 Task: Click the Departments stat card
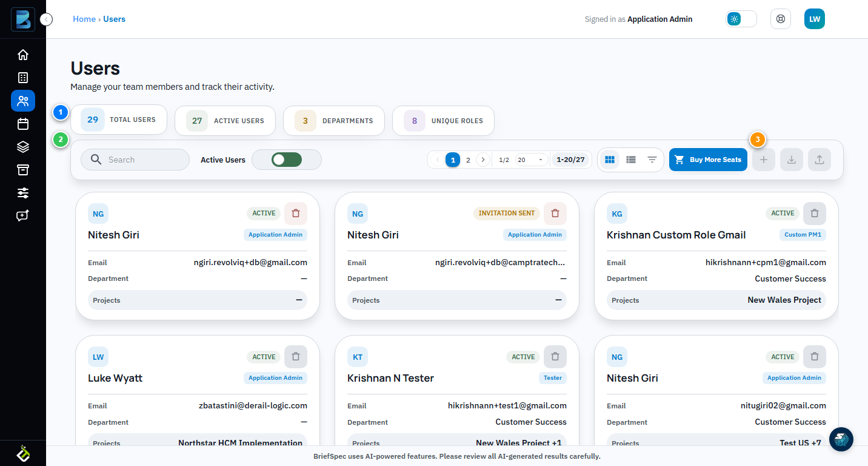point(334,121)
